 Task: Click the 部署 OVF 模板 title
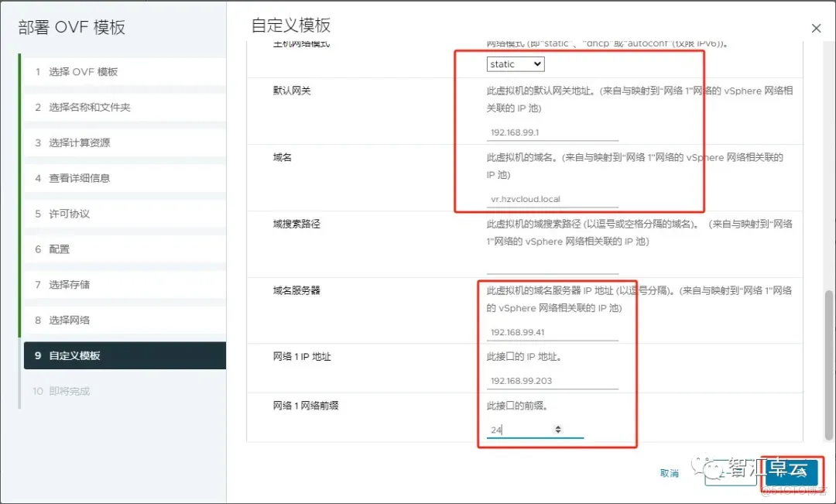coord(72,27)
